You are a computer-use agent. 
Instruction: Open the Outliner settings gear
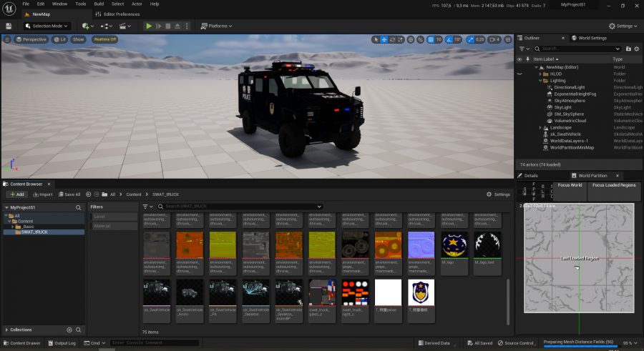637,49
